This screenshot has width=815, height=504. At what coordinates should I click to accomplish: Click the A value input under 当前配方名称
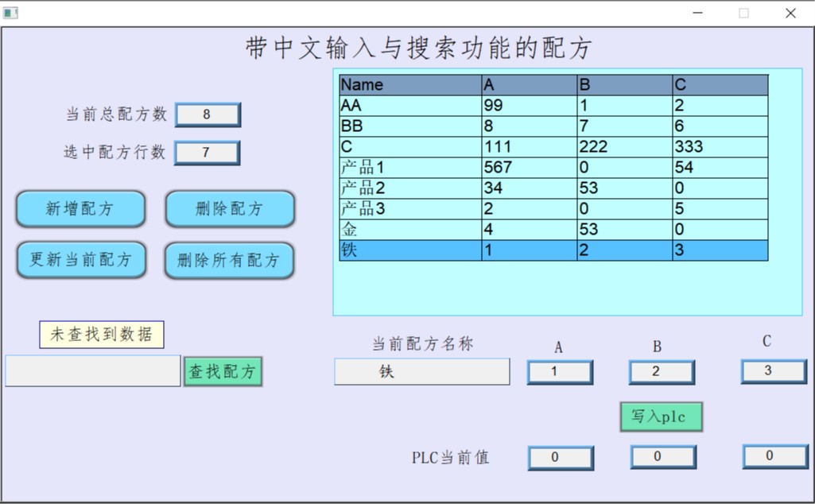coord(560,372)
